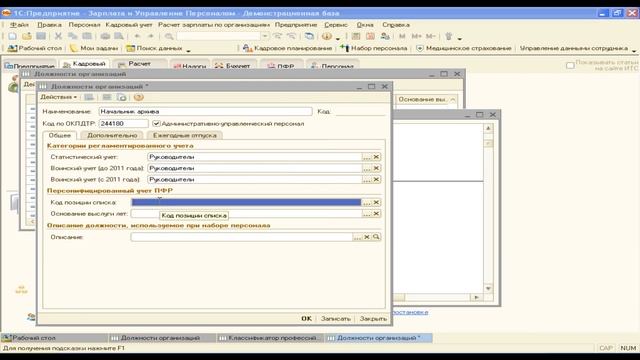Clear the Статистический учет field
The width and height of the screenshot is (640, 360).
coord(376,157)
